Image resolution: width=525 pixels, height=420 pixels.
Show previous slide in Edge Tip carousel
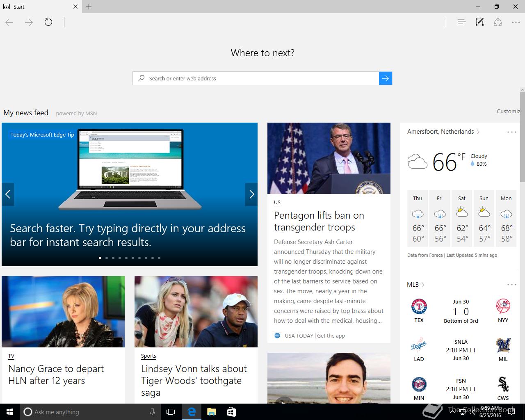[8, 194]
